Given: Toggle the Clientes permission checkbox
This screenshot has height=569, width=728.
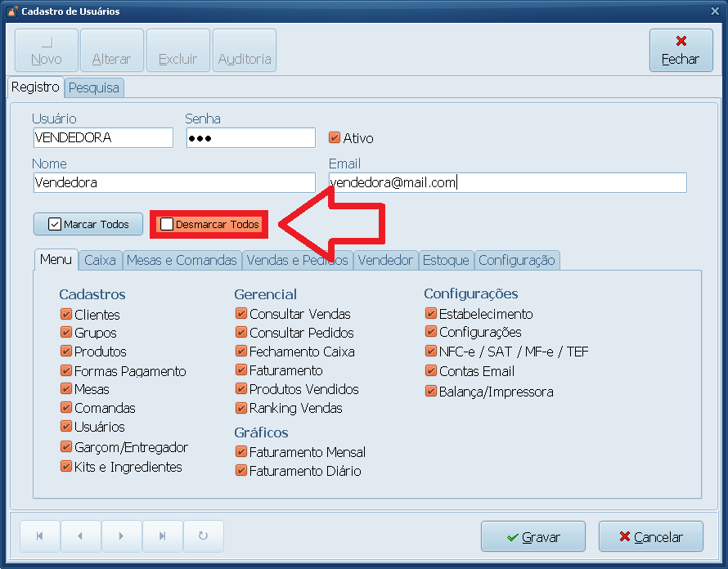Looking at the screenshot, I should click(x=66, y=314).
